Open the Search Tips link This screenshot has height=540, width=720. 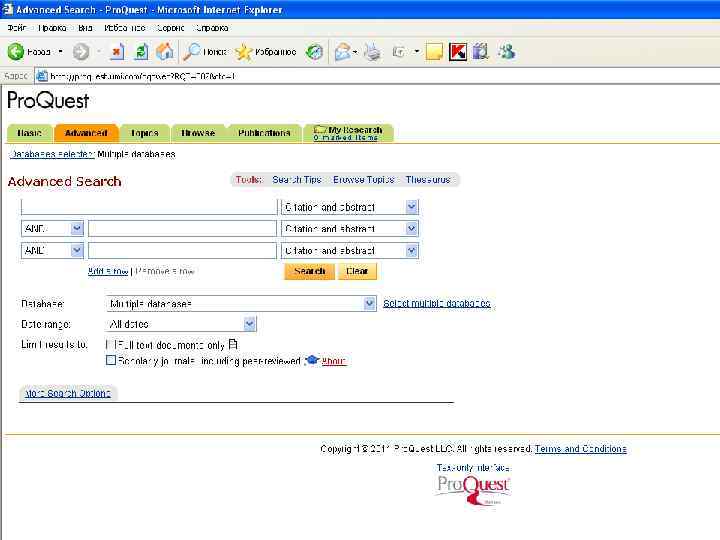[297, 180]
